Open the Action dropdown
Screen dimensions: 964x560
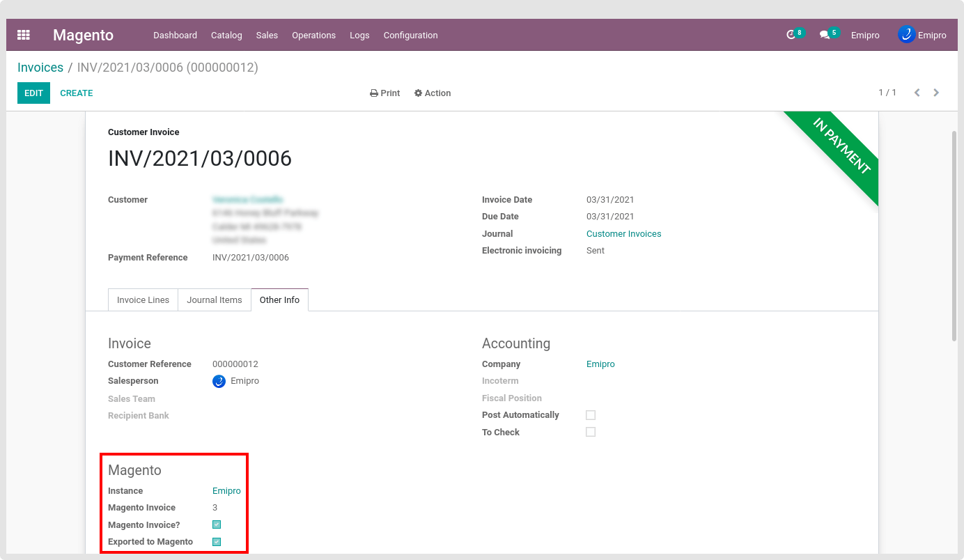tap(433, 93)
